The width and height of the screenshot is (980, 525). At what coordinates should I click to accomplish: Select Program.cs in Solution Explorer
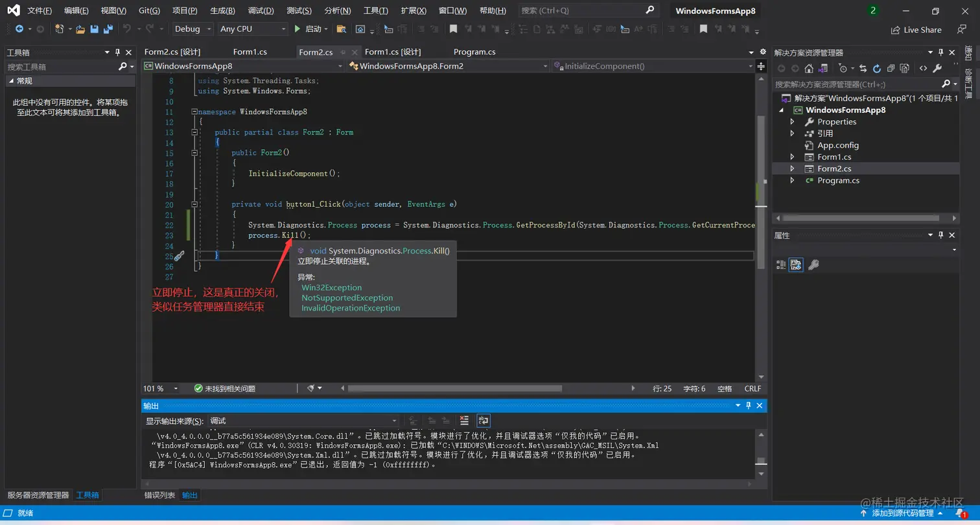[x=838, y=180]
